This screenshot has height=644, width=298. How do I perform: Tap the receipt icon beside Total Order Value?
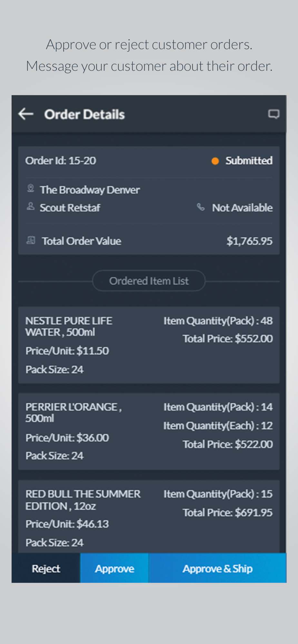(x=31, y=240)
